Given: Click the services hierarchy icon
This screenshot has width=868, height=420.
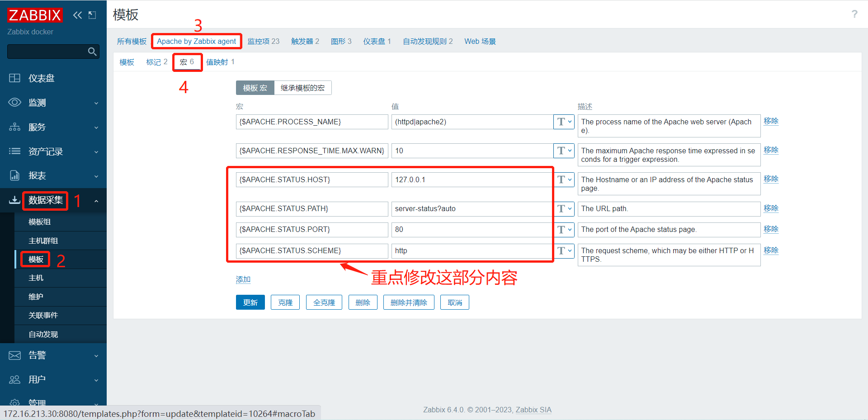Looking at the screenshot, I should coord(14,127).
